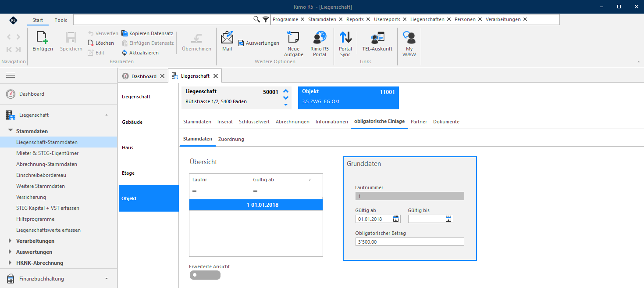This screenshot has width=644, height=288.
Task: Expand the HKNK-Abrechnung tree node
Action: [x=11, y=263]
